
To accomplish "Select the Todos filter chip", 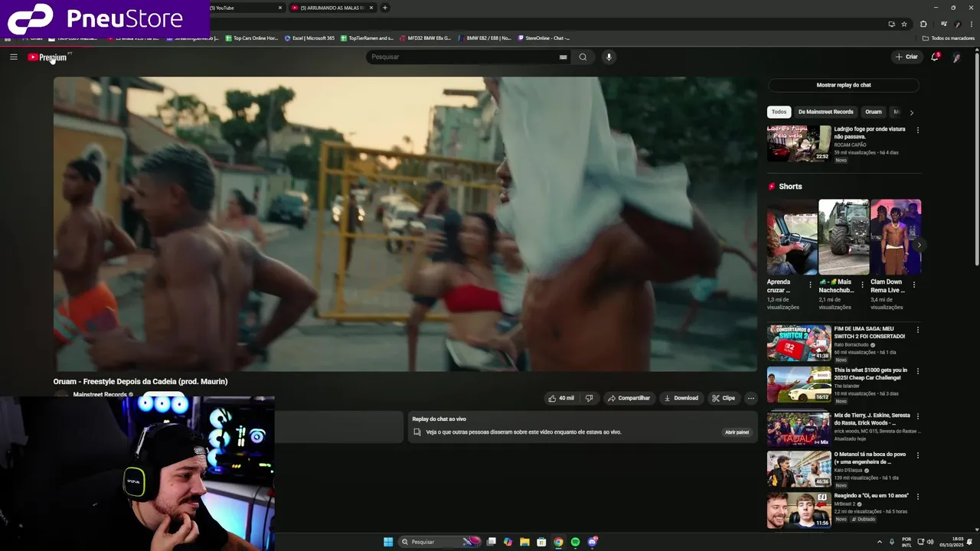I will [x=779, y=112].
